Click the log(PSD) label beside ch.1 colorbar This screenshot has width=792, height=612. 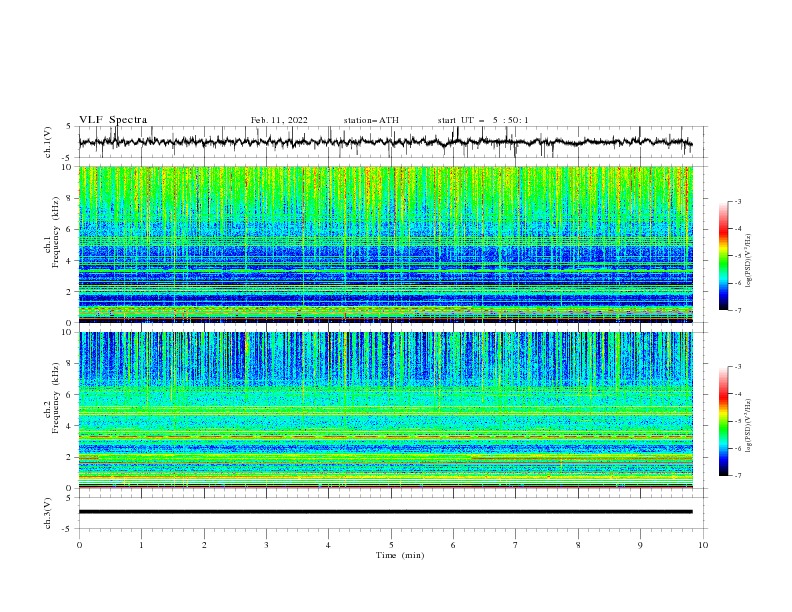tap(749, 261)
